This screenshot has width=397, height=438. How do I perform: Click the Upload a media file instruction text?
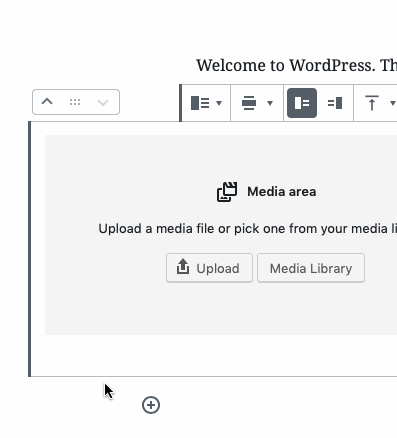point(248,229)
